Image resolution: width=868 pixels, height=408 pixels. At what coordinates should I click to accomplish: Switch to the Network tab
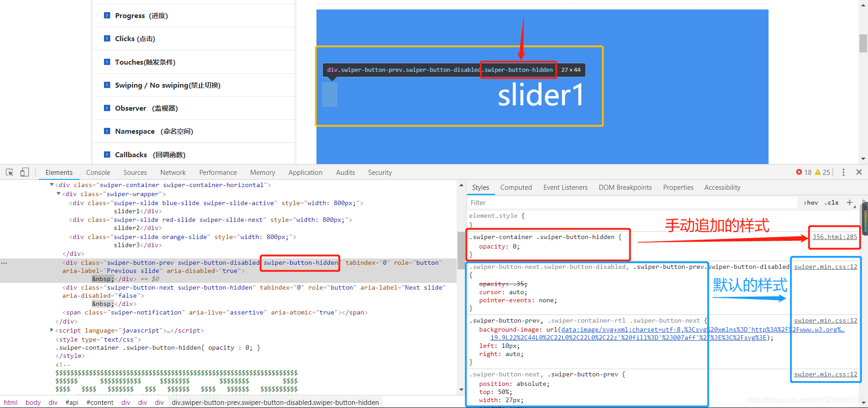[x=173, y=173]
